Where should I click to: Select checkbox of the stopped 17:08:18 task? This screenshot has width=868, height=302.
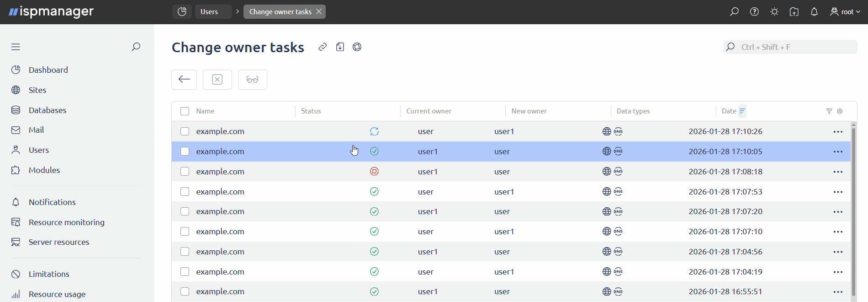click(x=185, y=172)
